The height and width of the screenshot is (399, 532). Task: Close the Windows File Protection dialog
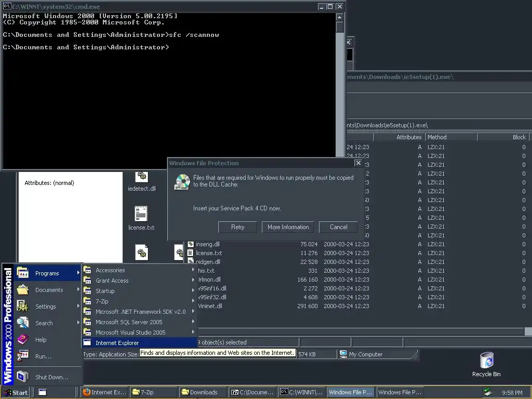pos(358,163)
